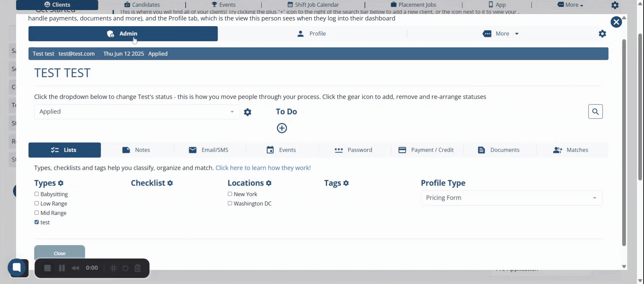Open the Pricing Form profile type dropdown
The image size is (644, 284).
coord(511,198)
